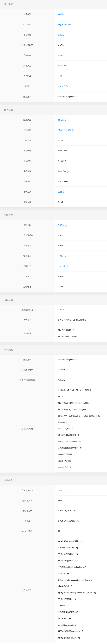Expand the chevron next to 台式机

(x=65, y=15)
